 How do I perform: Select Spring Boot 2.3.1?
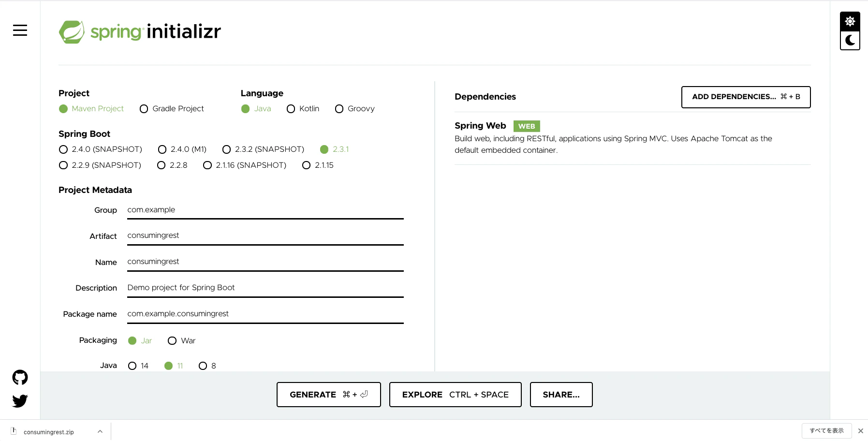tap(334, 149)
